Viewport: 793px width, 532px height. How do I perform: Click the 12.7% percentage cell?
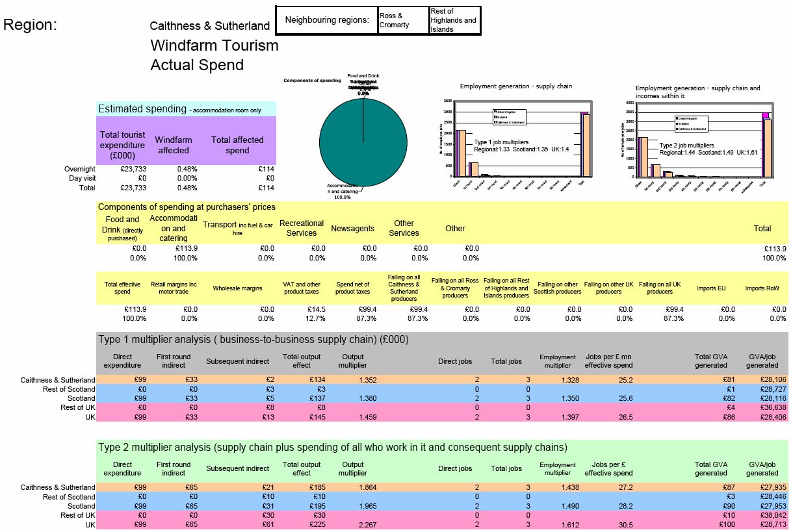[x=315, y=318]
